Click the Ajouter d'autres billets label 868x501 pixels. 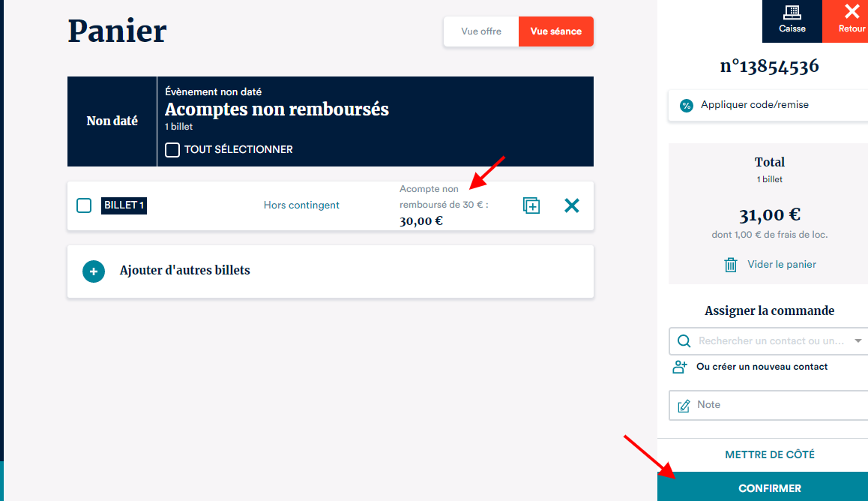[x=184, y=270]
